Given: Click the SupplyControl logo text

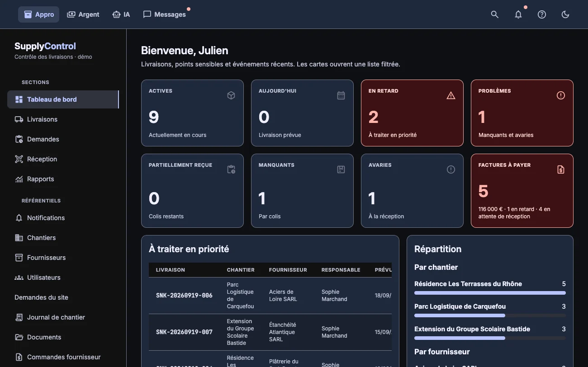Looking at the screenshot, I should click(x=45, y=46).
